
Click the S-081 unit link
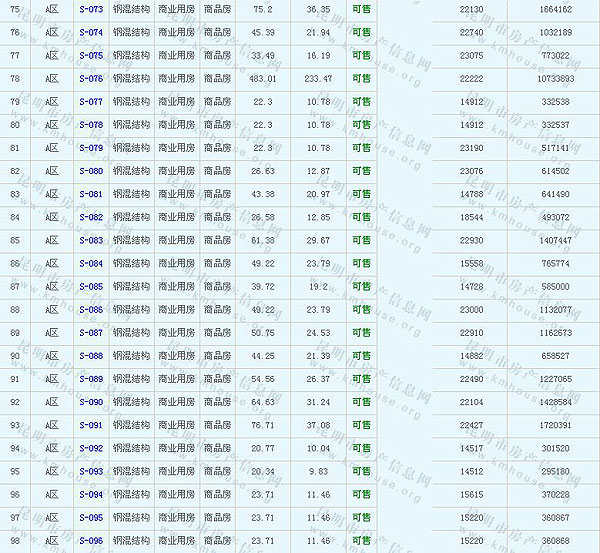tap(90, 194)
